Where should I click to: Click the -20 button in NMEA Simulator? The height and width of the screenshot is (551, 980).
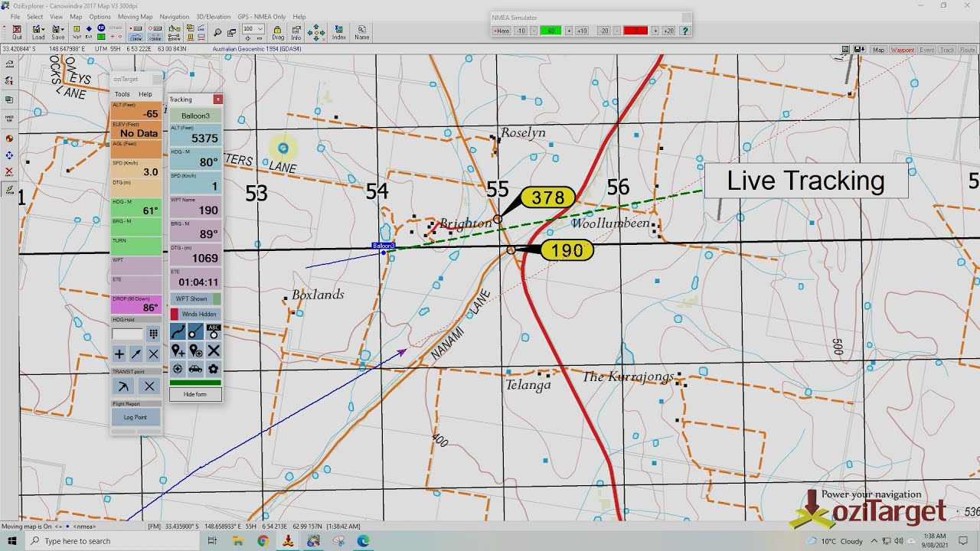click(x=604, y=31)
